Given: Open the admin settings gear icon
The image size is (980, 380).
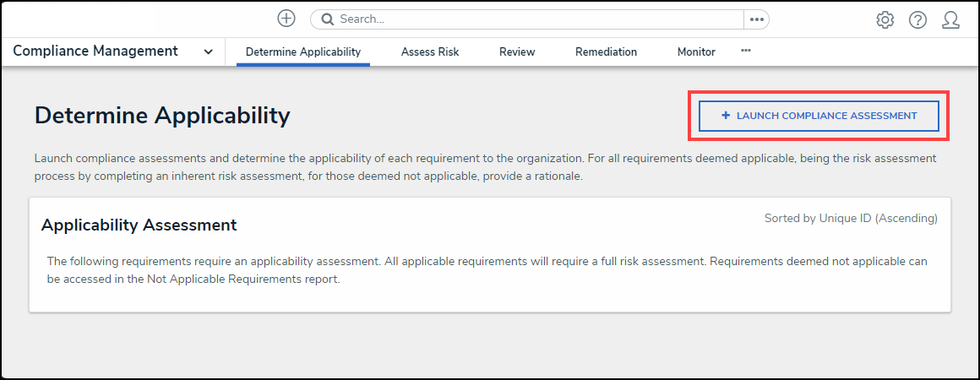Looking at the screenshot, I should 885,20.
